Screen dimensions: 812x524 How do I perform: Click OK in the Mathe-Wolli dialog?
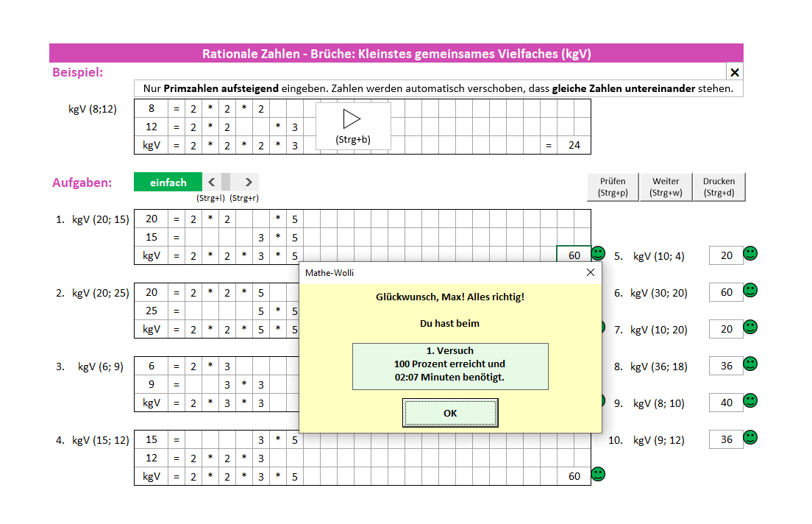pyautogui.click(x=450, y=413)
